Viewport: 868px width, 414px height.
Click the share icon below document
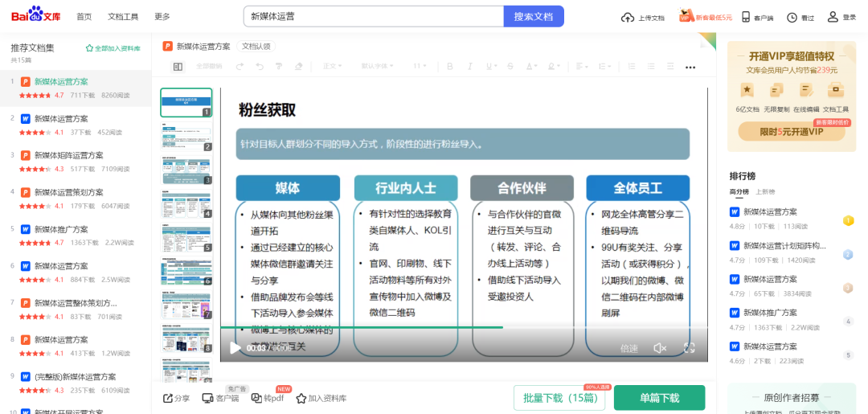(x=168, y=398)
